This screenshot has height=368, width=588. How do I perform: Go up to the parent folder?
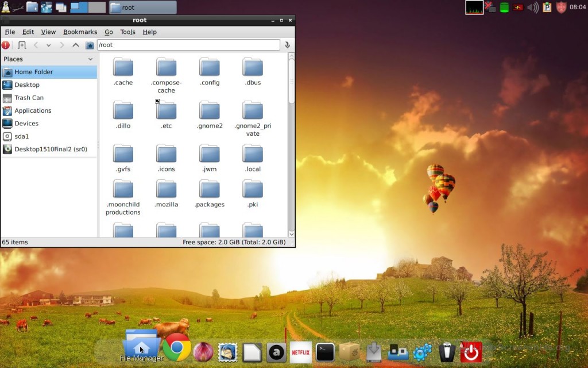[x=76, y=45]
